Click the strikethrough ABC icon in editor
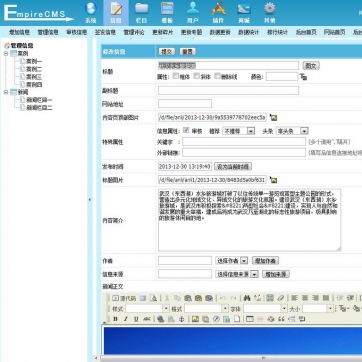This screenshot has height=362, width=362. pos(147,319)
